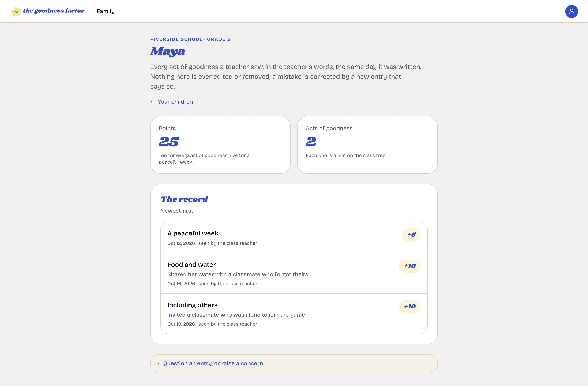Viewport: 588px width, 386px height.
Task: Click 'Each one is a leaf on the class tree'
Action: point(346,155)
